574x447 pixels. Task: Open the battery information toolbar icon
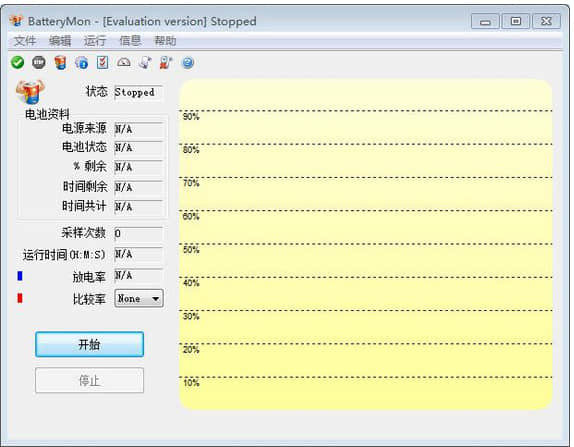[60, 63]
